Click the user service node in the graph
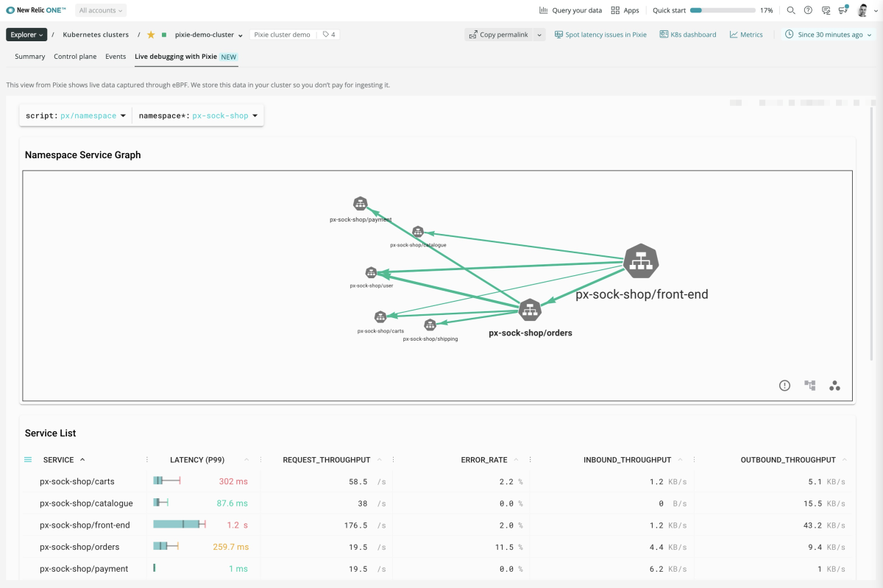The height and width of the screenshot is (588, 883). click(371, 273)
